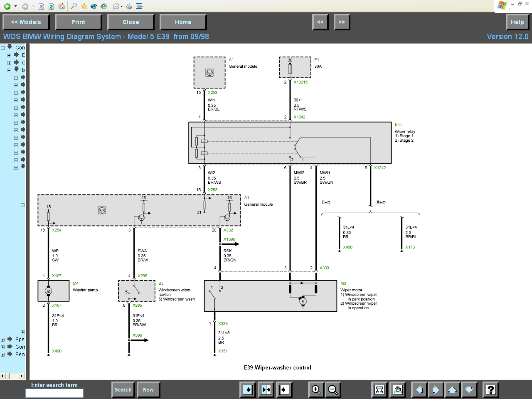Image resolution: width=532 pixels, height=399 pixels.
Task: Click the expand tree pane right icon
Action: click(248, 390)
